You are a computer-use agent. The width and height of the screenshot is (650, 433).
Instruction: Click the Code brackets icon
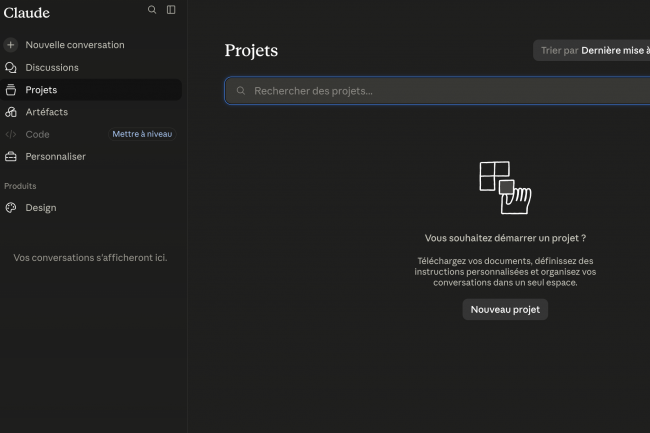11,134
